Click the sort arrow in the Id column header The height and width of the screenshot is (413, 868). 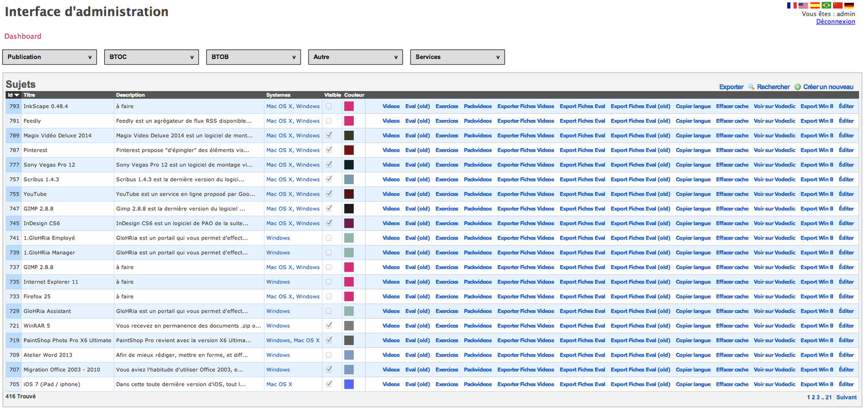tap(17, 95)
